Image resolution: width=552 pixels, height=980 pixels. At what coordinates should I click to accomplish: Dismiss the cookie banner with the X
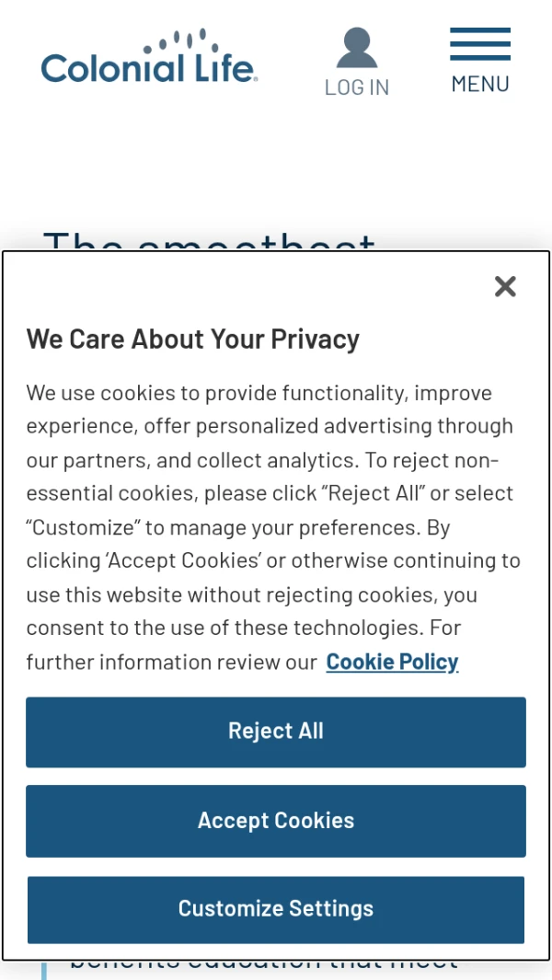click(505, 287)
